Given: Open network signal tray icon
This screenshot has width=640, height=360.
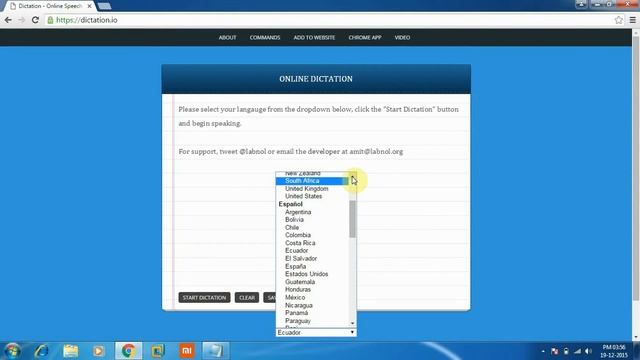Looking at the screenshot, I should 577,351.
